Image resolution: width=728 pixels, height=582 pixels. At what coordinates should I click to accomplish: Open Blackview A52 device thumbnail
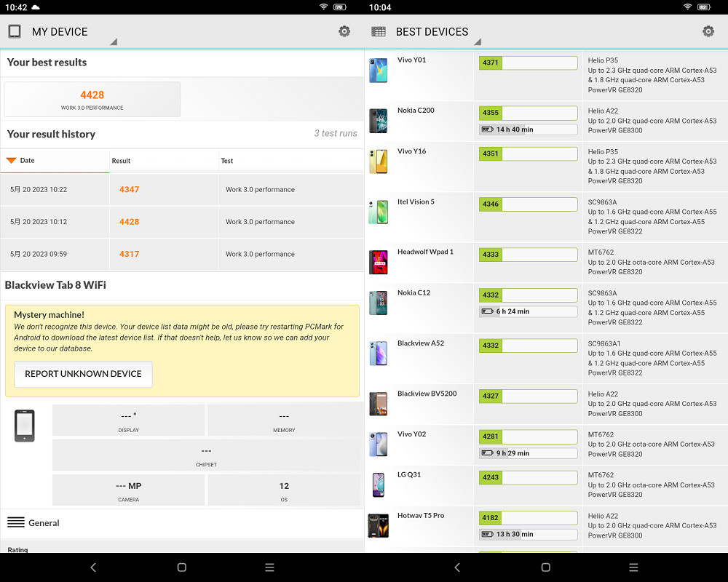pos(379,353)
